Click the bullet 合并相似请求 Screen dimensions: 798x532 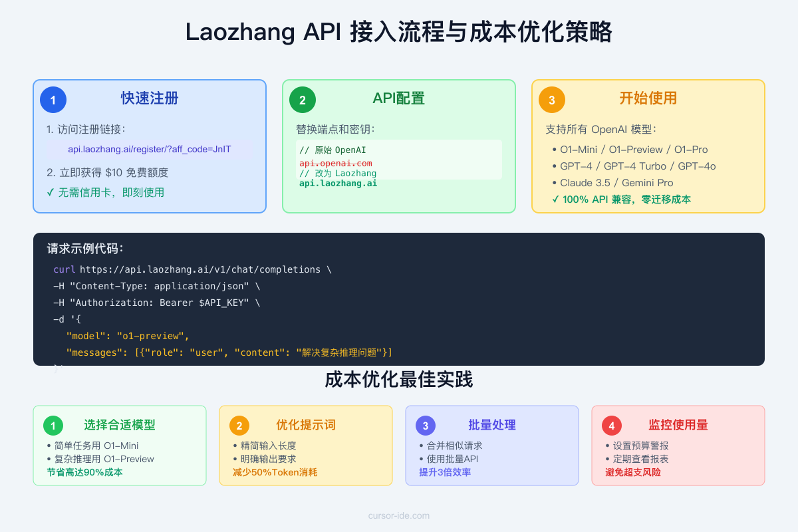click(x=450, y=446)
